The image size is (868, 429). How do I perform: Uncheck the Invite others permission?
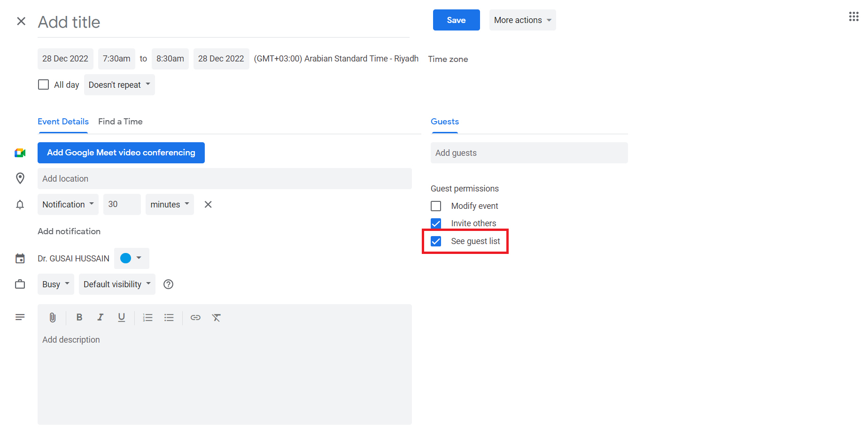tap(436, 223)
